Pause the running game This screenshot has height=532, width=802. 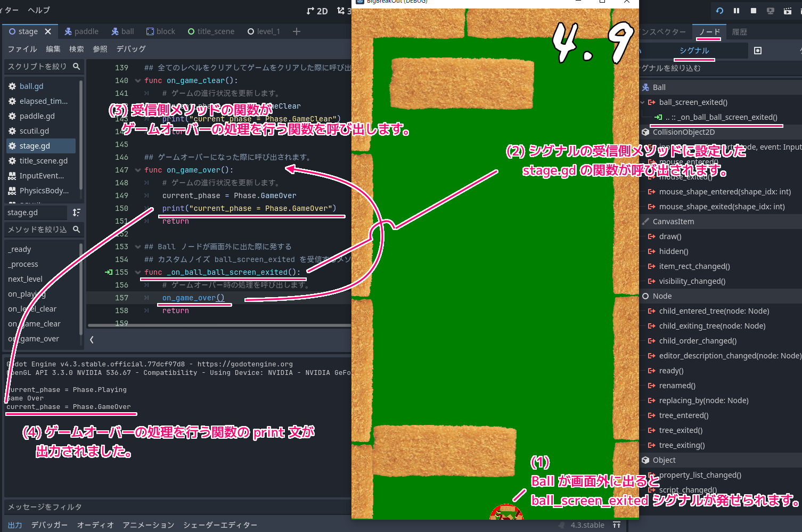736,11
